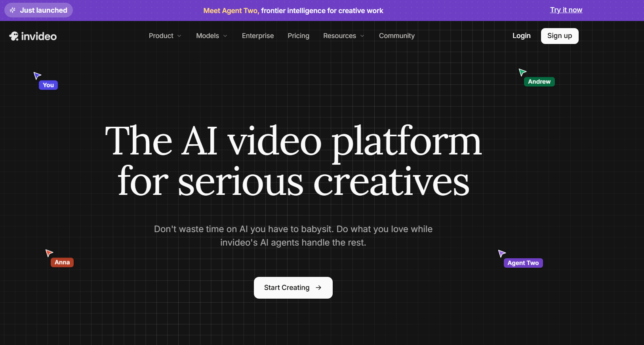Click the invideo logo icon
This screenshot has width=644, height=345.
14,36
